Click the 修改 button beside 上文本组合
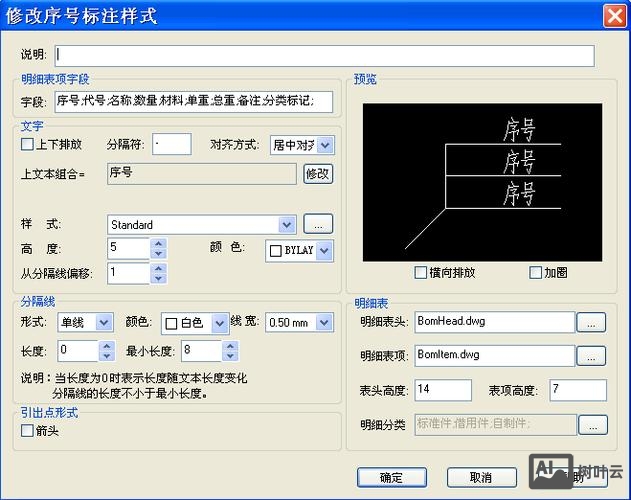 318,174
